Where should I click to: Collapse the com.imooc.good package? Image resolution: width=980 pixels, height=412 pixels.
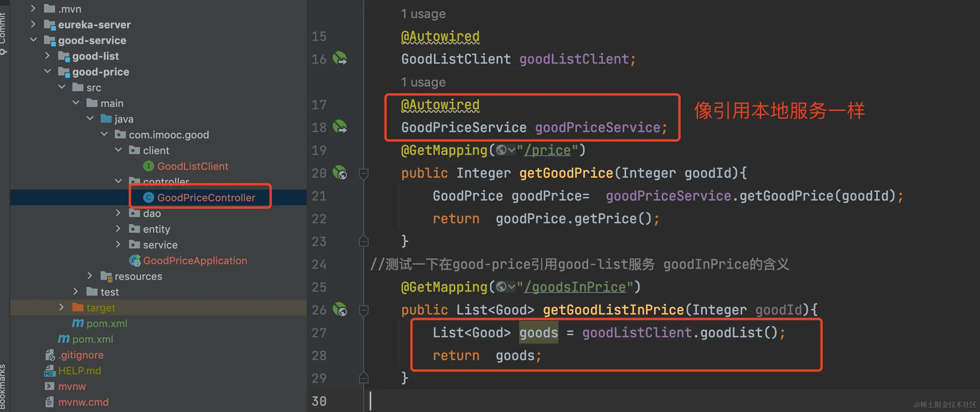tap(104, 134)
